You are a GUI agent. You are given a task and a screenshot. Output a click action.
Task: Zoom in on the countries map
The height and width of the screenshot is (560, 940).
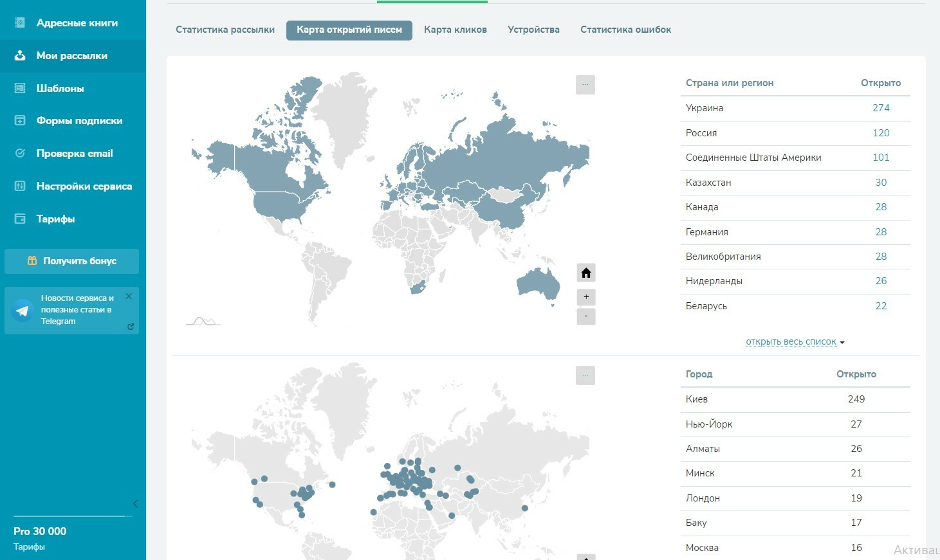pos(585,297)
